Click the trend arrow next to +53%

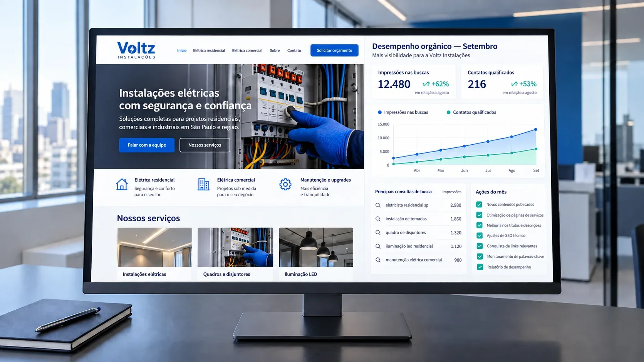click(514, 84)
